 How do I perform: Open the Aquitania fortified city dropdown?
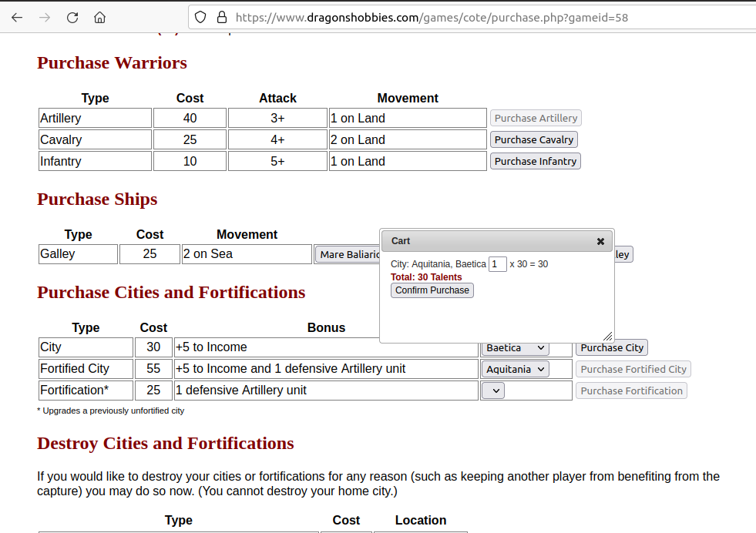(x=515, y=369)
